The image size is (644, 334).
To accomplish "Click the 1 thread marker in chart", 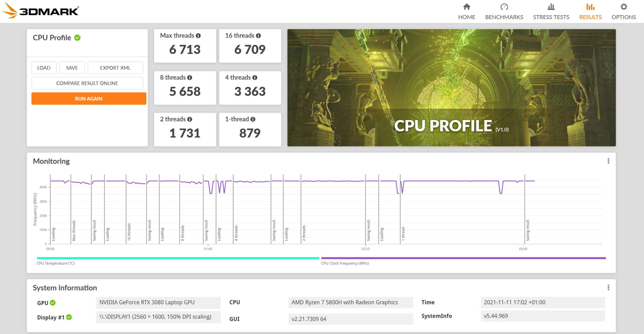I will click(x=403, y=234).
